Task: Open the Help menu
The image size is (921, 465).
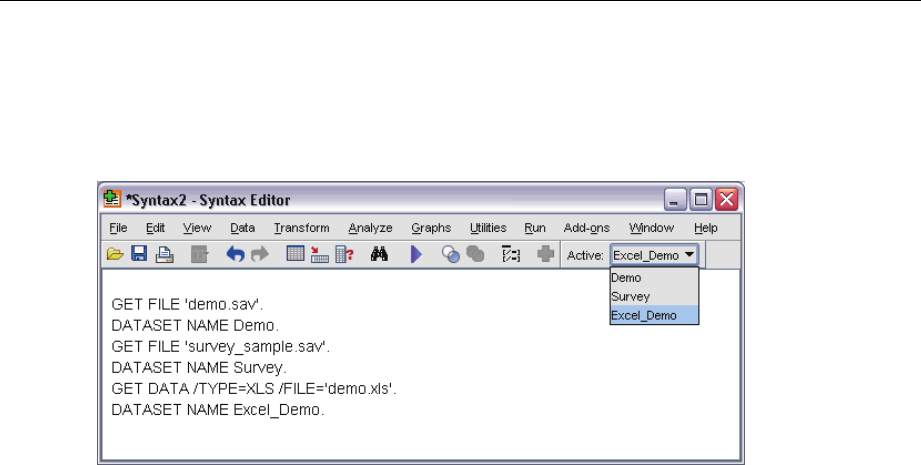Action: (705, 228)
